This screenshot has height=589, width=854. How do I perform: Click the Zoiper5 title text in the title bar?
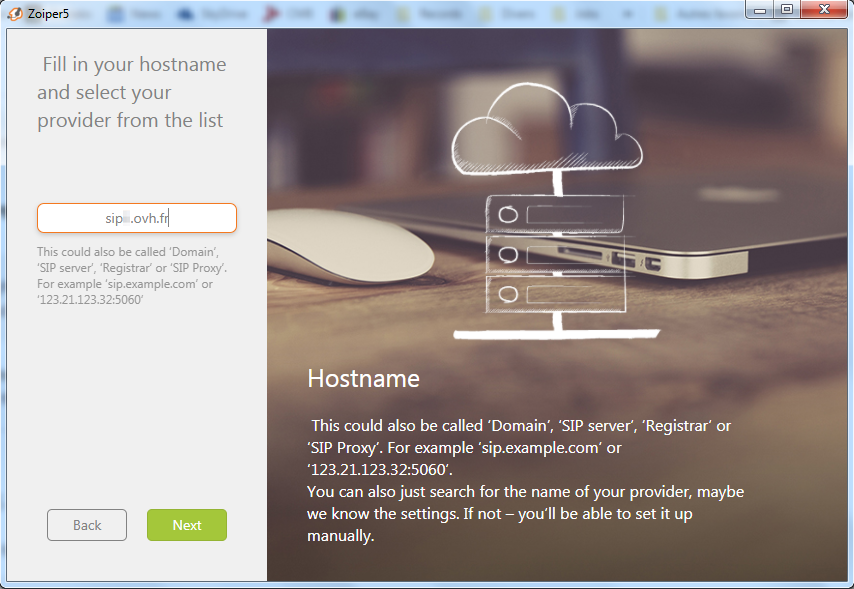tap(47, 10)
